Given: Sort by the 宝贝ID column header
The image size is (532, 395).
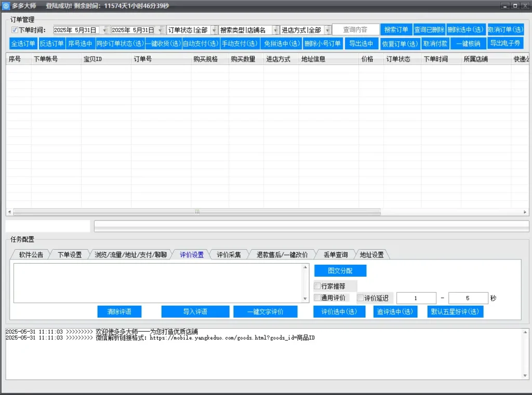Looking at the screenshot, I should 106,59.
